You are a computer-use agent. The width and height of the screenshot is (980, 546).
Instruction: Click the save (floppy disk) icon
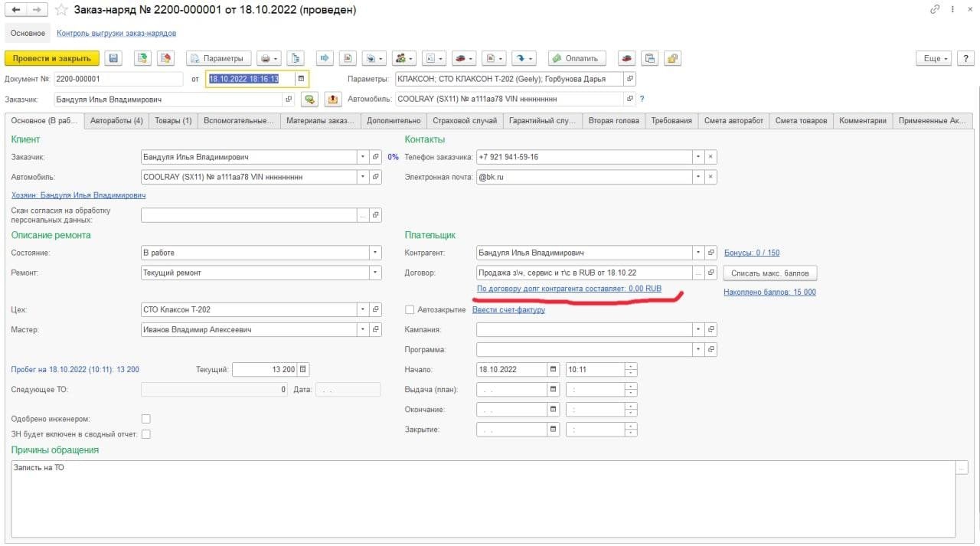(113, 58)
